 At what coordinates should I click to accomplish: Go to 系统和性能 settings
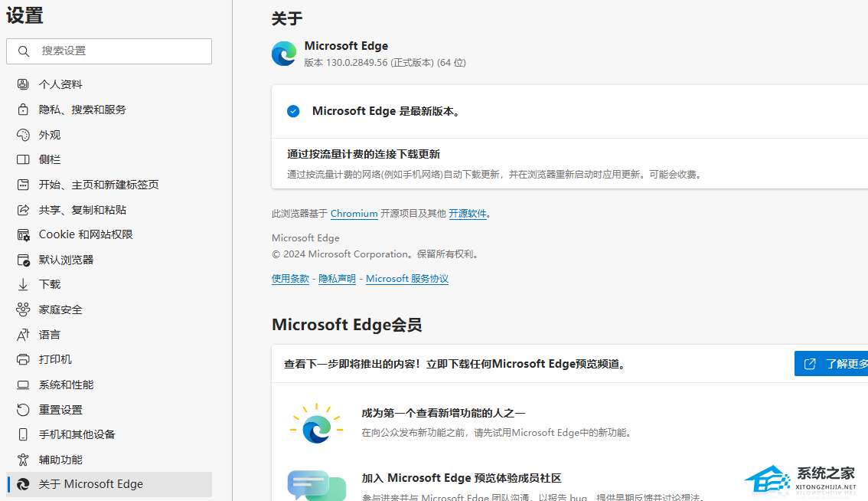click(x=109, y=385)
